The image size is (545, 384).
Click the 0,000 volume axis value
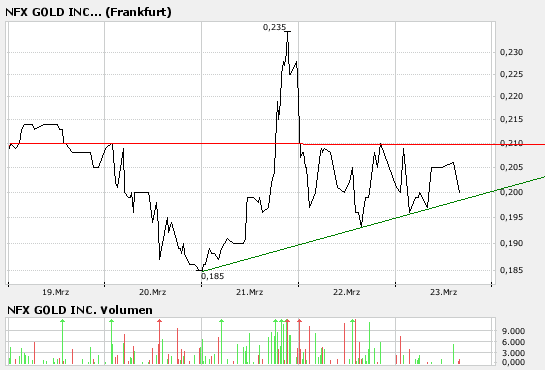(513, 362)
